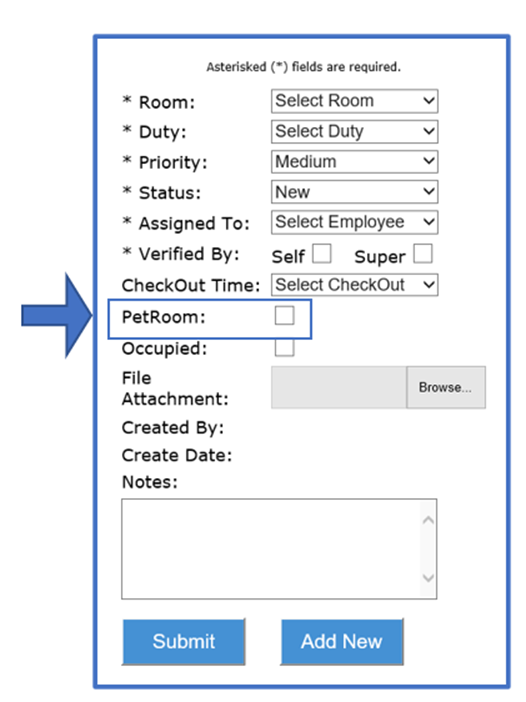Click the Room dropdown arrow icon

[429, 100]
